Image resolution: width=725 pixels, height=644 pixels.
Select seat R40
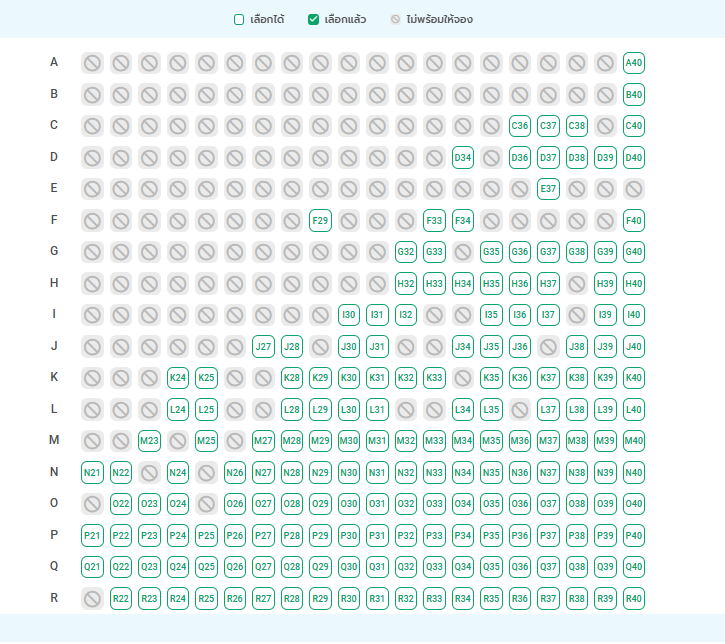coord(633,599)
